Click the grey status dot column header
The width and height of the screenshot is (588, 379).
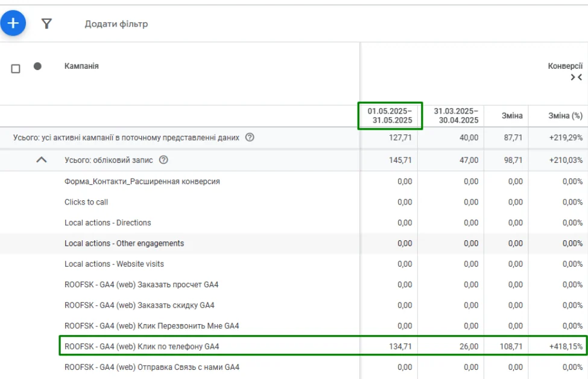tap(37, 66)
